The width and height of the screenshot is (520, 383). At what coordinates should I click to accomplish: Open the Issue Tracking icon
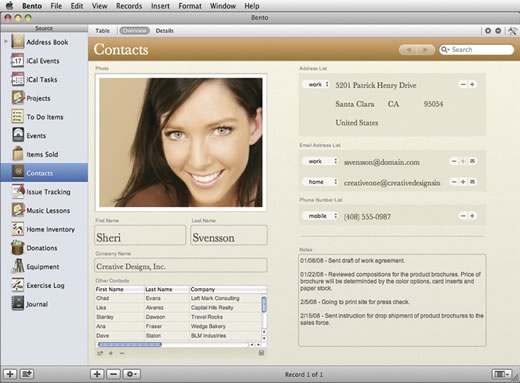pyautogui.click(x=17, y=191)
